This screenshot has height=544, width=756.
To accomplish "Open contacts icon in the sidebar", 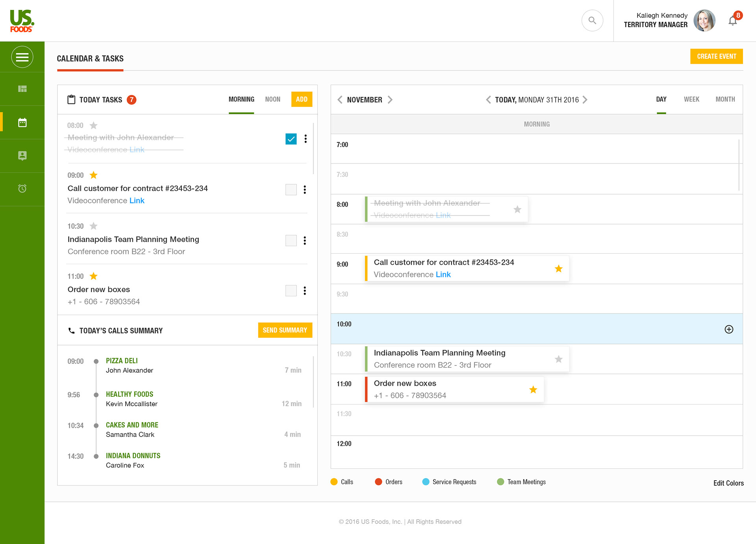I will click(x=22, y=156).
